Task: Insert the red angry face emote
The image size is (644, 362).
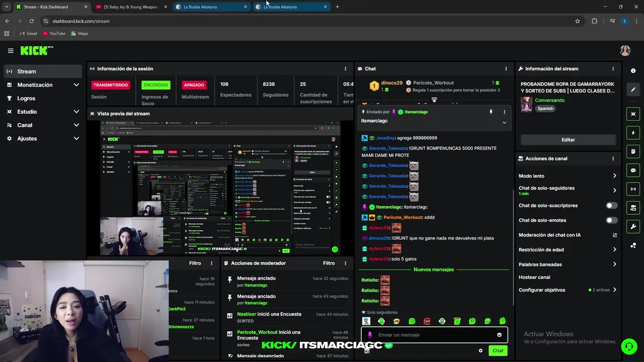Action: click(427, 321)
